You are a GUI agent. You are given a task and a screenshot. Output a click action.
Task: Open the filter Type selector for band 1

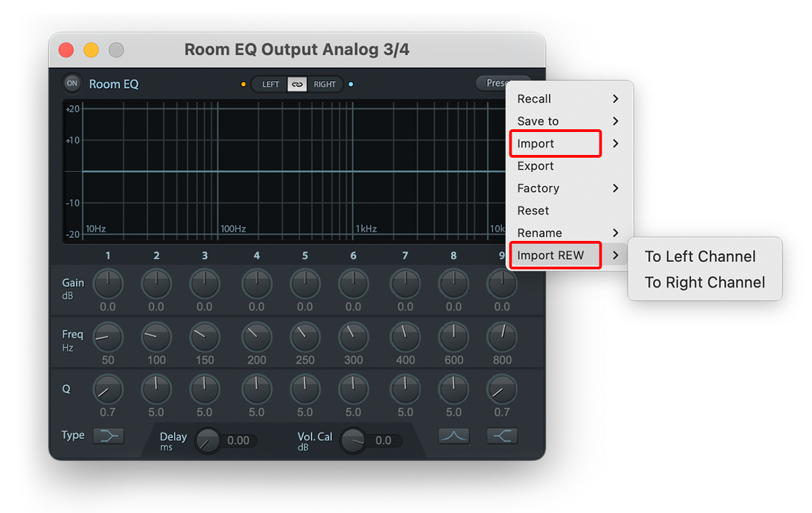tap(108, 436)
